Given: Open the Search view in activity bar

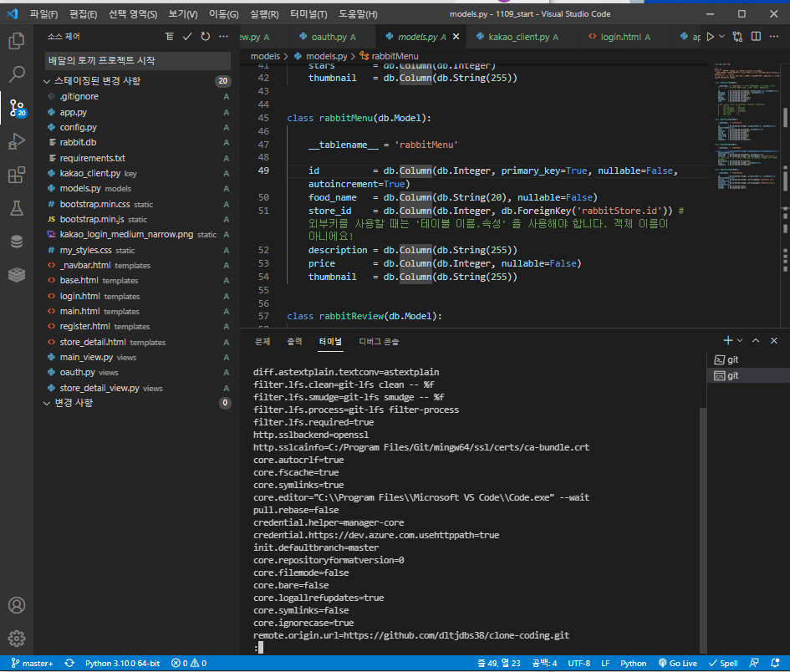Looking at the screenshot, I should pos(17,74).
